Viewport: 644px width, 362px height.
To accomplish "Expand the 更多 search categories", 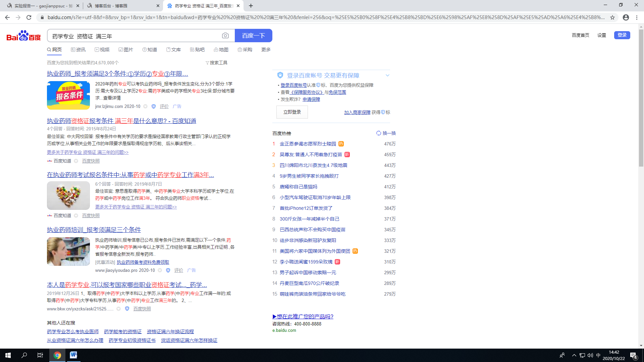I will point(266,50).
